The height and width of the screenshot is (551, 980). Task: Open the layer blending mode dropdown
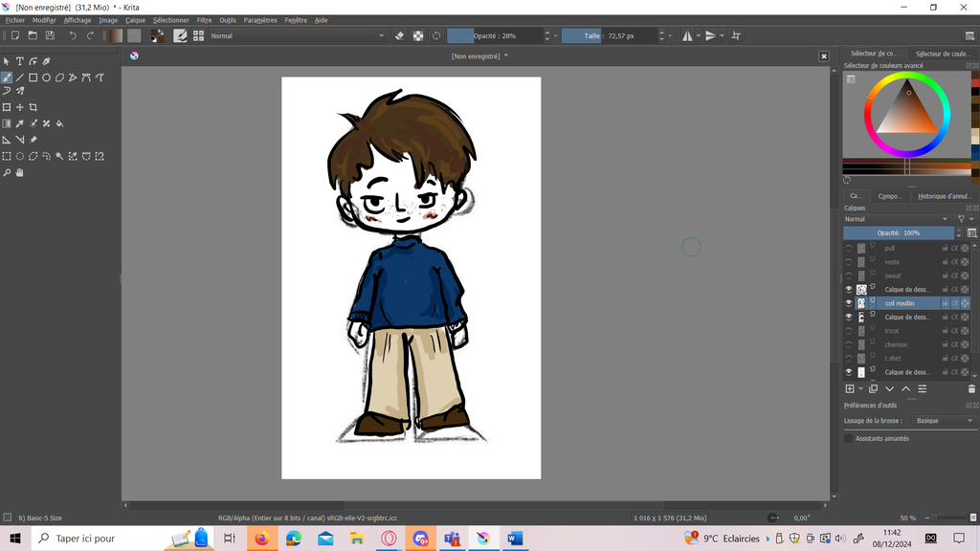(896, 219)
